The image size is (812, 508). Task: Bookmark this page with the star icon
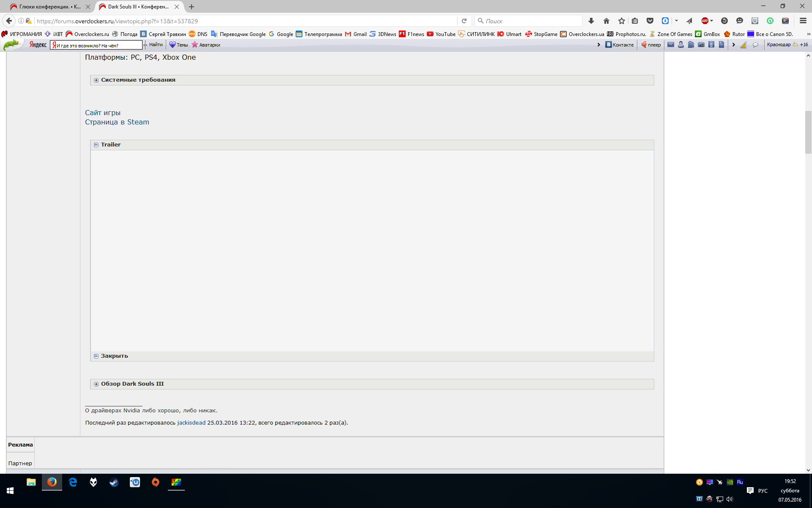621,21
